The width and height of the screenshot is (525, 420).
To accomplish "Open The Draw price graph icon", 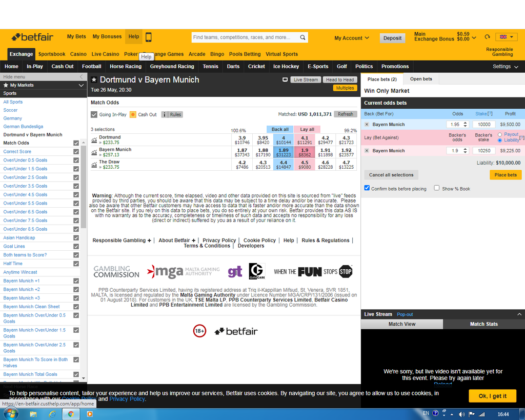I will [x=94, y=165].
